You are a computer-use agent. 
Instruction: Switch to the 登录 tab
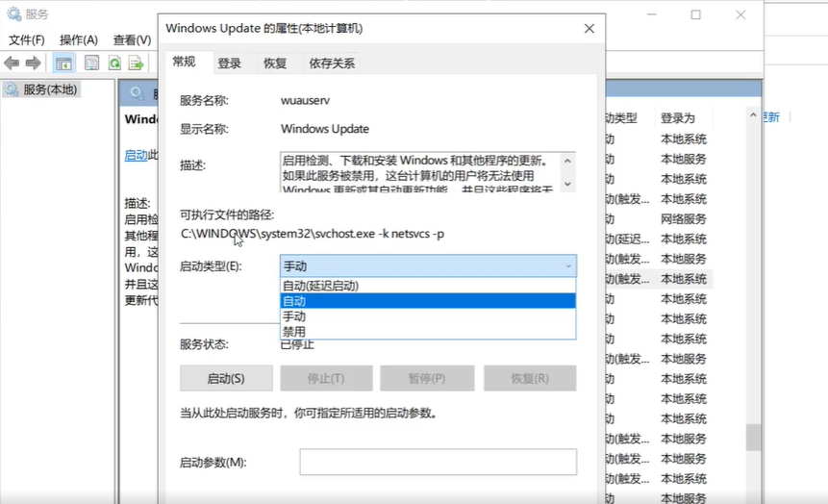(229, 63)
